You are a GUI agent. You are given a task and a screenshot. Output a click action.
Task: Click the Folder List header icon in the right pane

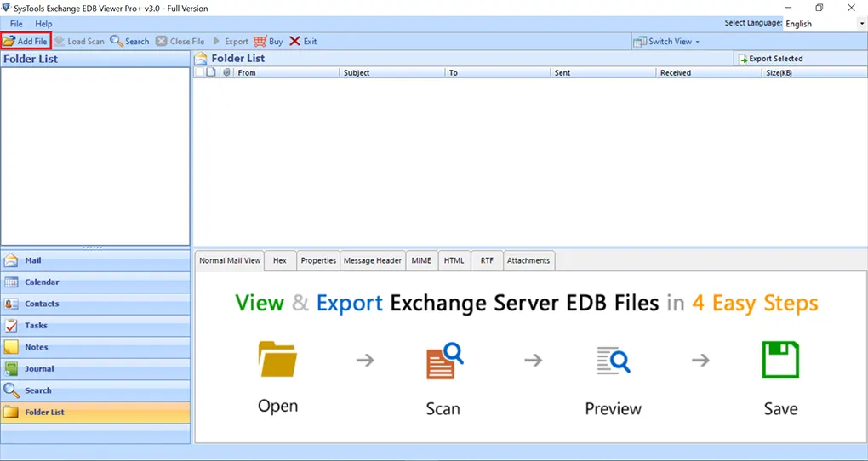(200, 58)
